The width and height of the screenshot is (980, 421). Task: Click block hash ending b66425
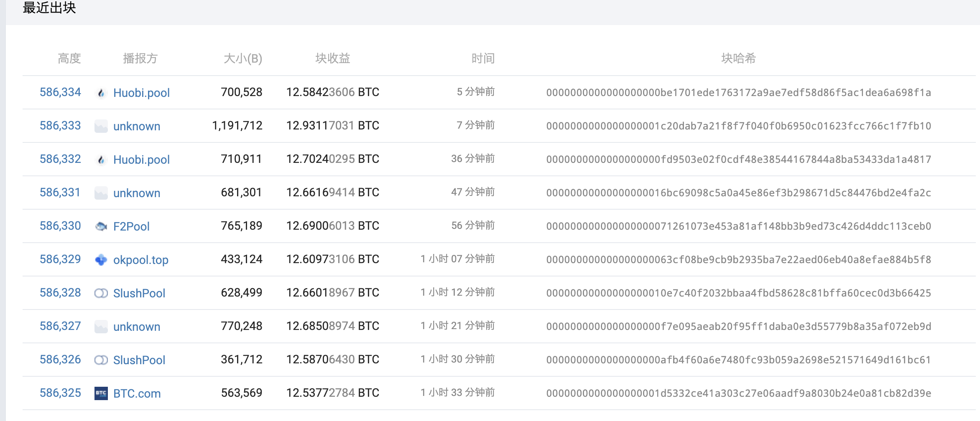pos(739,293)
